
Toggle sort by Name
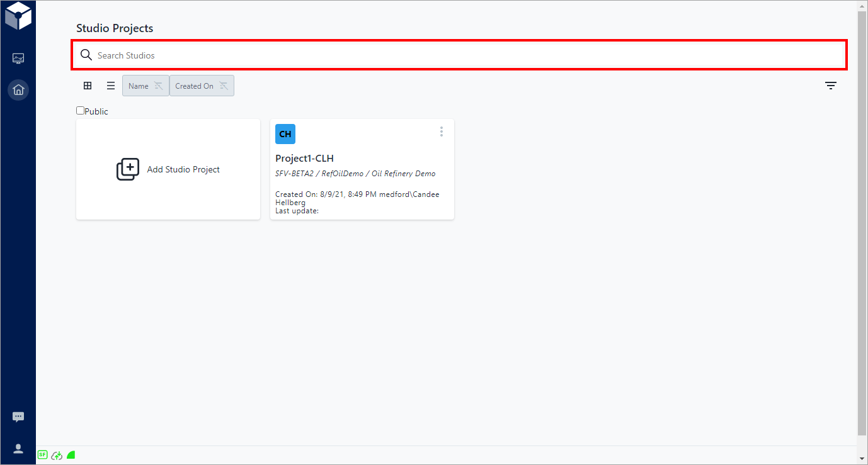(x=146, y=86)
